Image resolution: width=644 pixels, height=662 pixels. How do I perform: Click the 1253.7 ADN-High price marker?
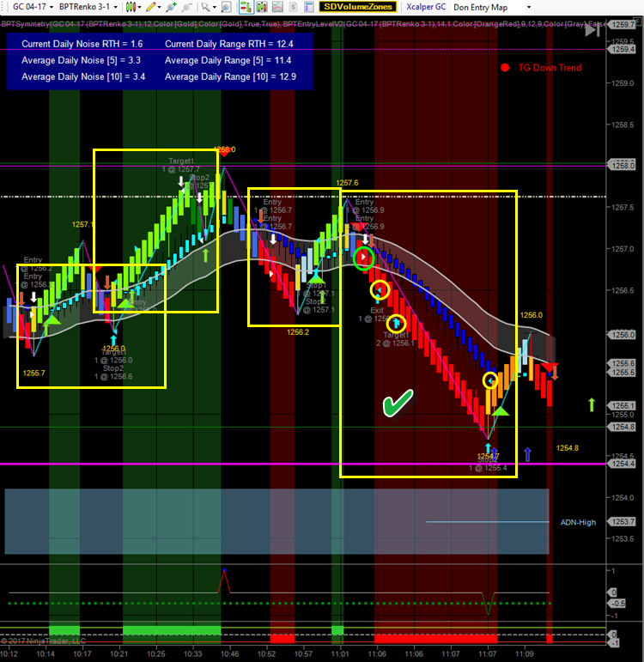click(x=622, y=522)
